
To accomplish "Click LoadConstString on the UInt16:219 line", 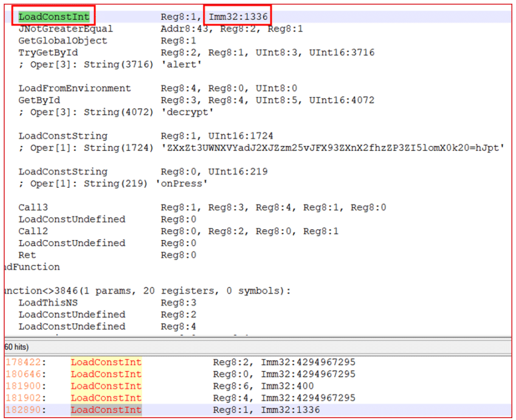I will (63, 171).
